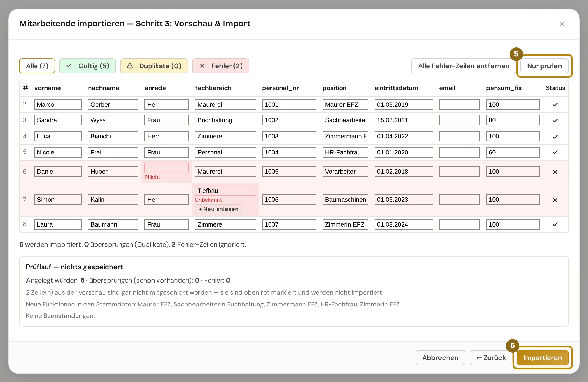
Task: Edit the pensum_fix field showing 80
Action: [513, 120]
